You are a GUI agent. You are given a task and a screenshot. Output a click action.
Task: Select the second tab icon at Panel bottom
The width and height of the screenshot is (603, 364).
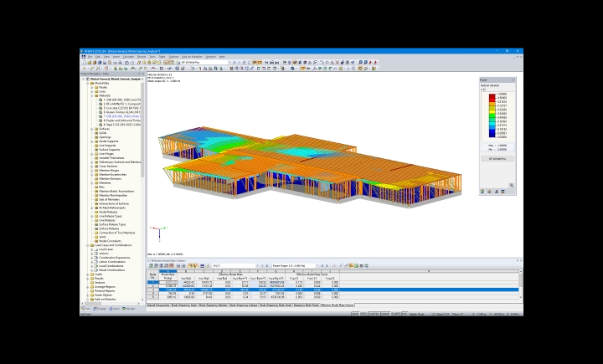490,192
